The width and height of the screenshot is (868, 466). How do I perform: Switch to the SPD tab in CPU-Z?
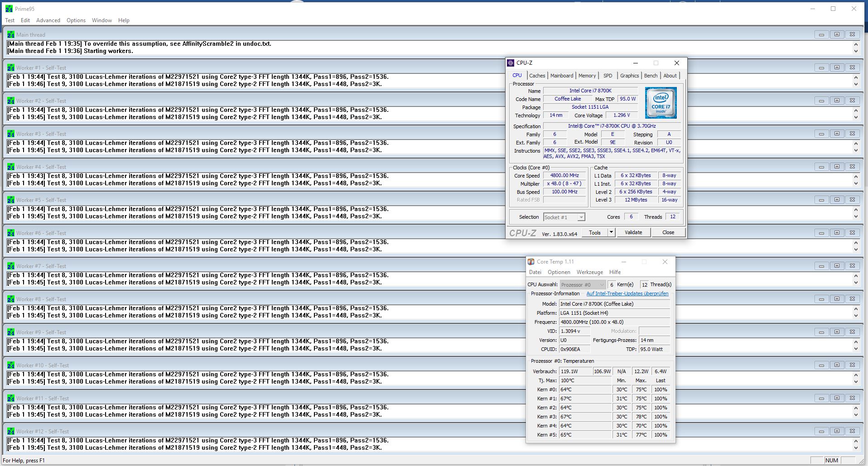click(608, 76)
